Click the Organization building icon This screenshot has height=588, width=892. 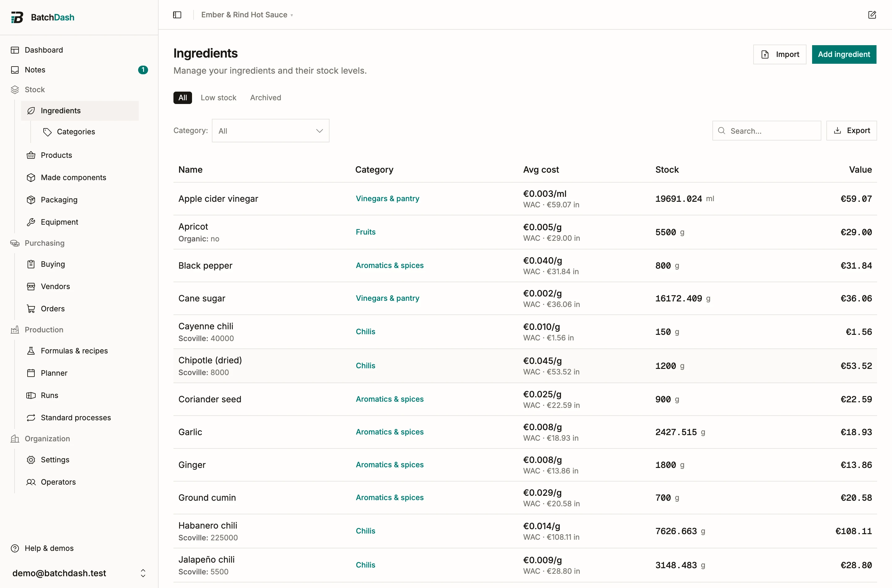15,439
